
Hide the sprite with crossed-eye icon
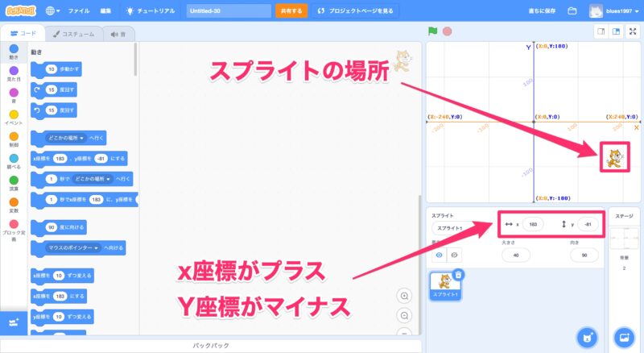point(455,254)
